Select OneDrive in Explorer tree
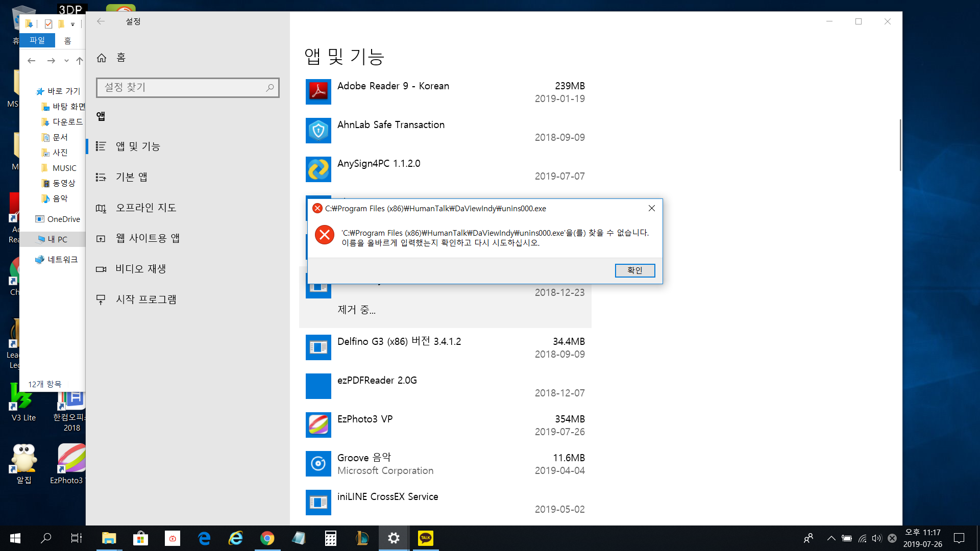This screenshot has width=980, height=551. [x=58, y=219]
